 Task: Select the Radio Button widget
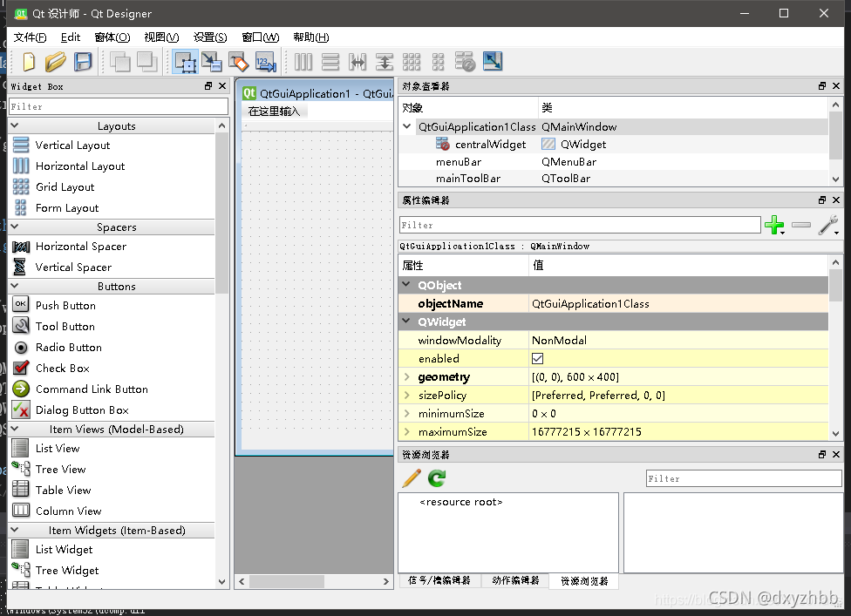tap(68, 347)
